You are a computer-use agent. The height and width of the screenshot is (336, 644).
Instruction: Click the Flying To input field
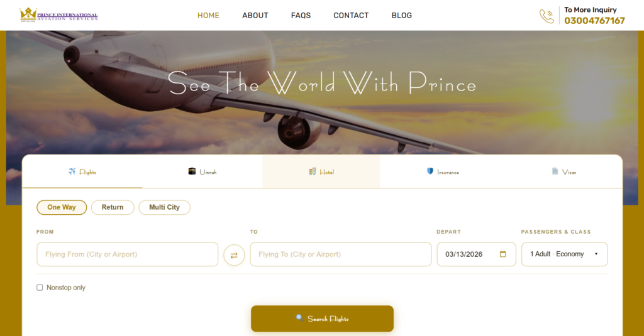click(x=340, y=254)
